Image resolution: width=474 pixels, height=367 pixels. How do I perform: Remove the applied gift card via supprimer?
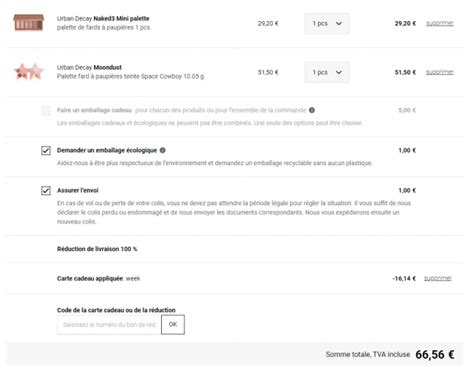438,278
